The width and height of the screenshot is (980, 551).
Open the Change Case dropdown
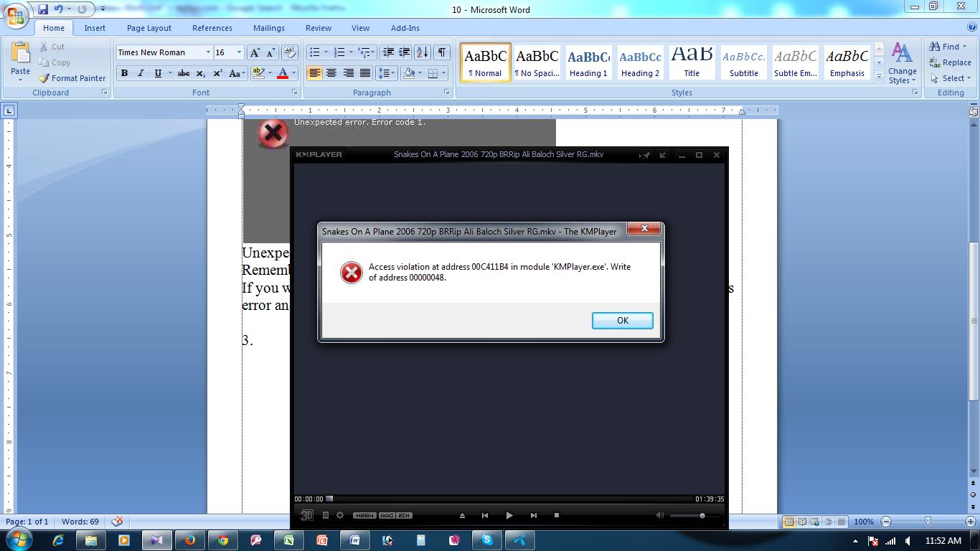pyautogui.click(x=237, y=73)
